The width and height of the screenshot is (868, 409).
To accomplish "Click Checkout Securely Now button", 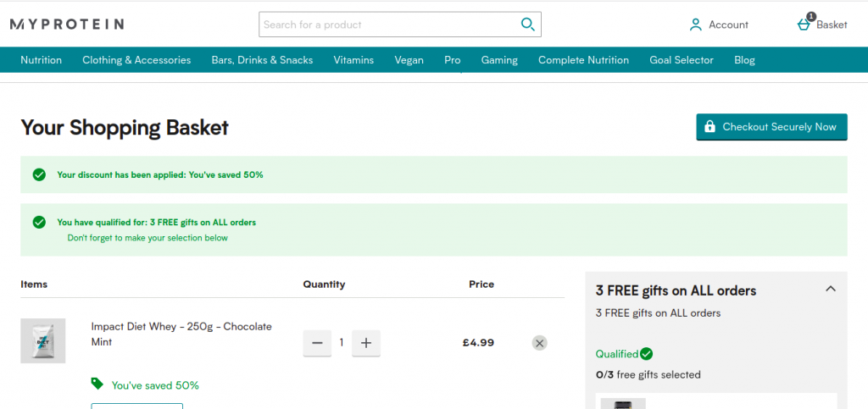I will coord(771,127).
